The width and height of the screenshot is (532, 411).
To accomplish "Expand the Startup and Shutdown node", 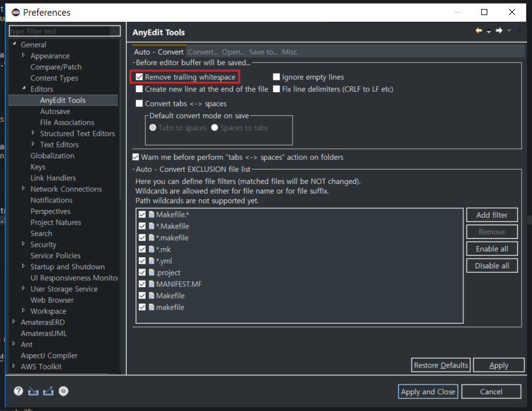I will point(24,266).
